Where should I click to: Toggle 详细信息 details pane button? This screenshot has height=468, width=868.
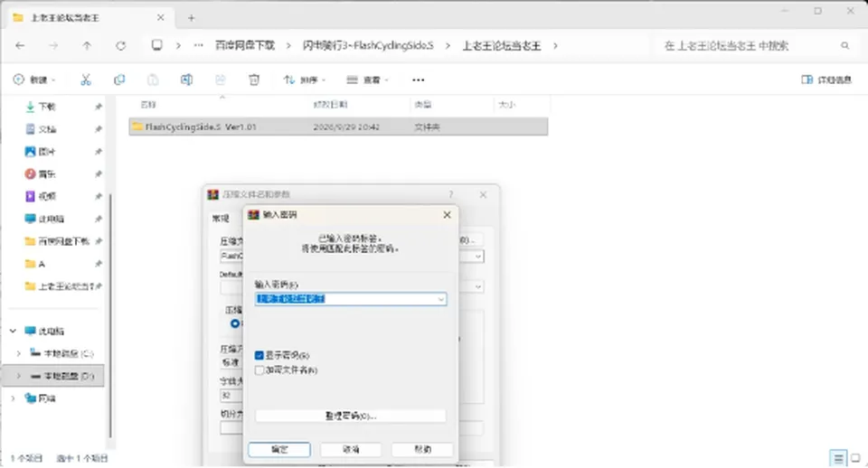coord(826,80)
